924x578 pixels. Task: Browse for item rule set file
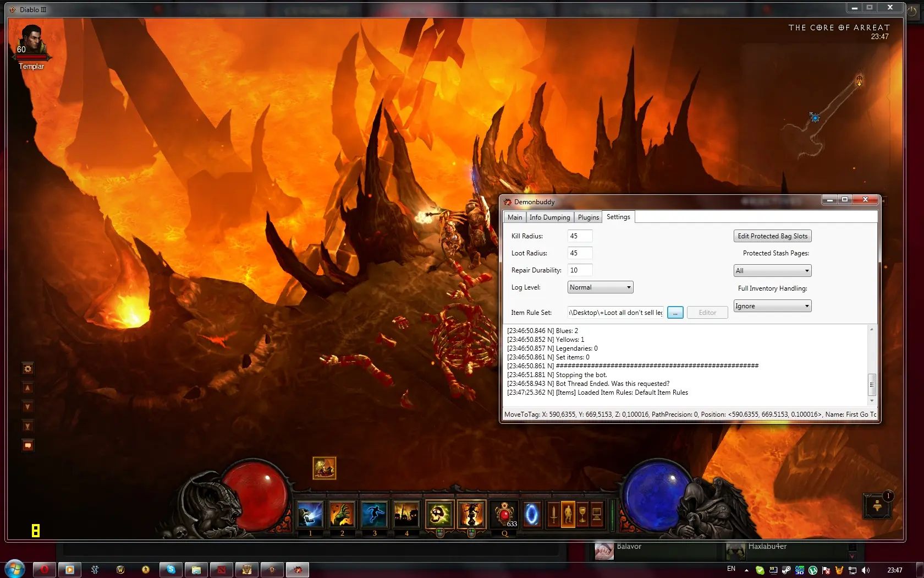pos(675,313)
